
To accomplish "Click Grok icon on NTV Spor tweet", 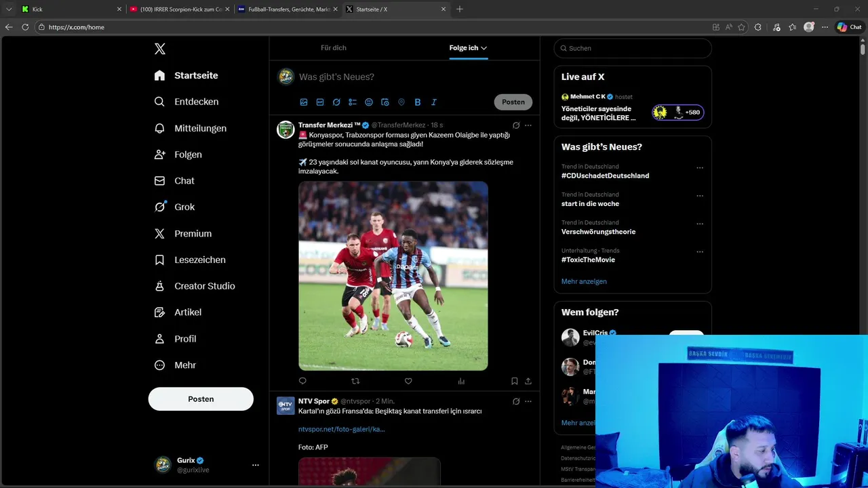I will coord(516,401).
